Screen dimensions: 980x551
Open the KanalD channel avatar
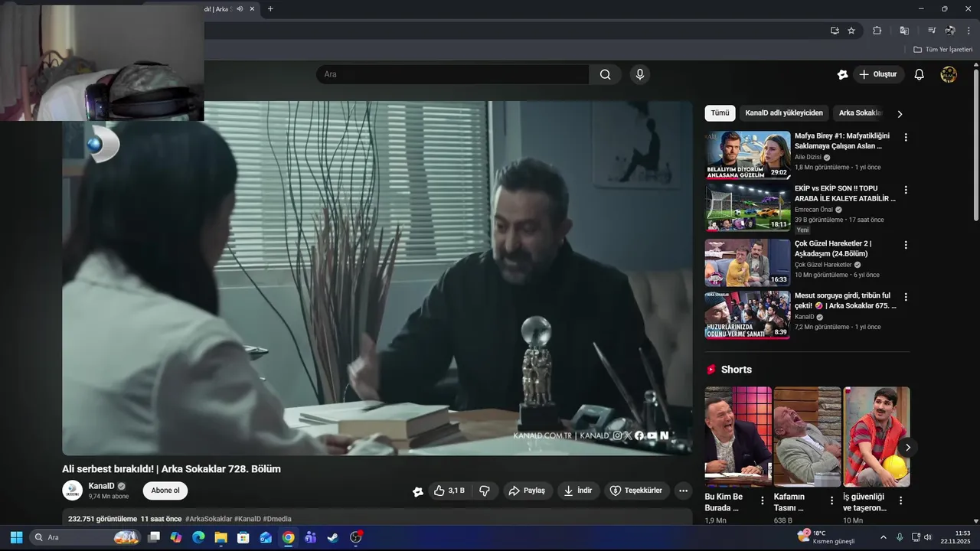[x=72, y=491]
